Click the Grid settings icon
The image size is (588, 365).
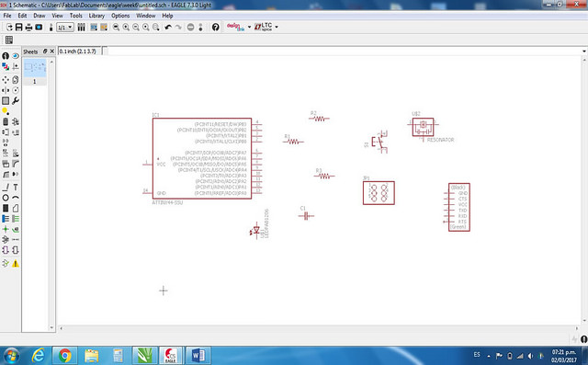coord(9,40)
